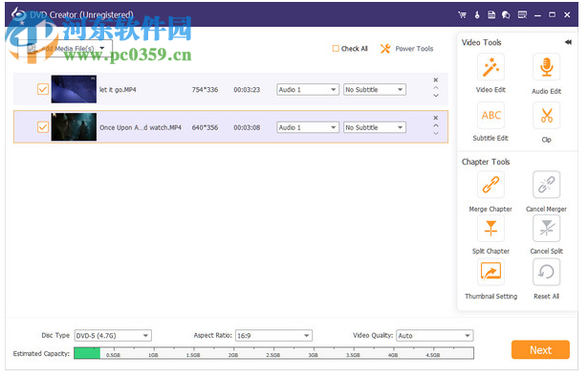Remove let it go.MP4 with its X icon
The width and height of the screenshot is (588, 379).
(436, 80)
